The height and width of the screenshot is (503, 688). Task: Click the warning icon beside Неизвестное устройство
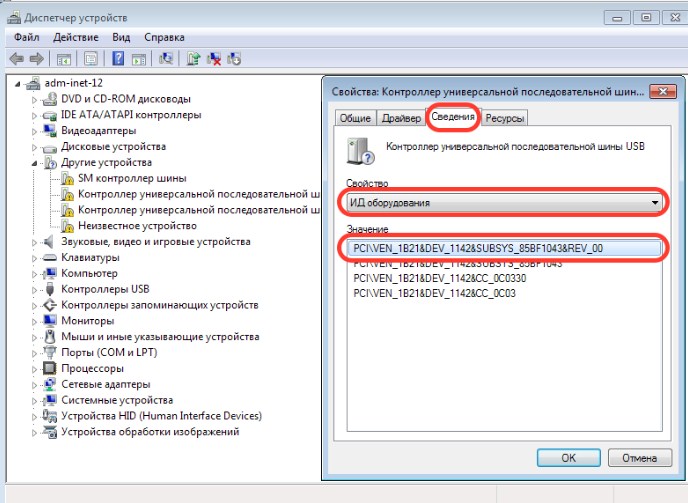point(67,226)
